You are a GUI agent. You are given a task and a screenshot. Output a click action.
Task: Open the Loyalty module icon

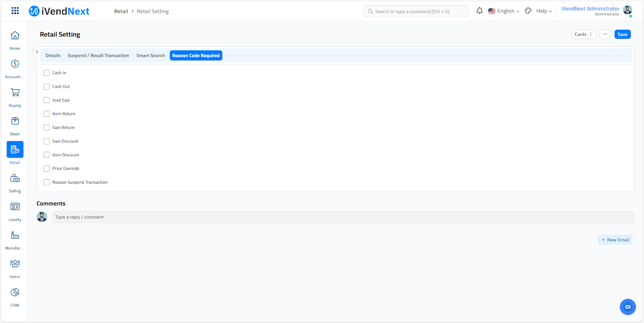pyautogui.click(x=15, y=207)
